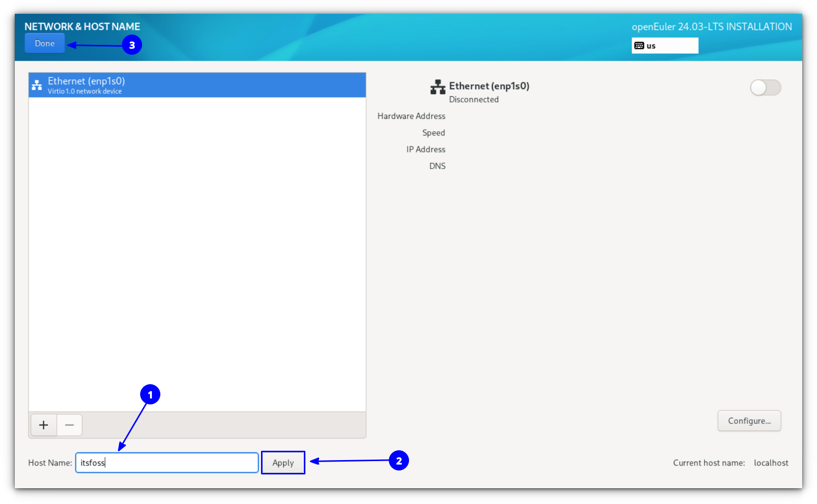The height and width of the screenshot is (504, 817).
Task: Click the minus icon to remove the interface
Action: point(69,425)
